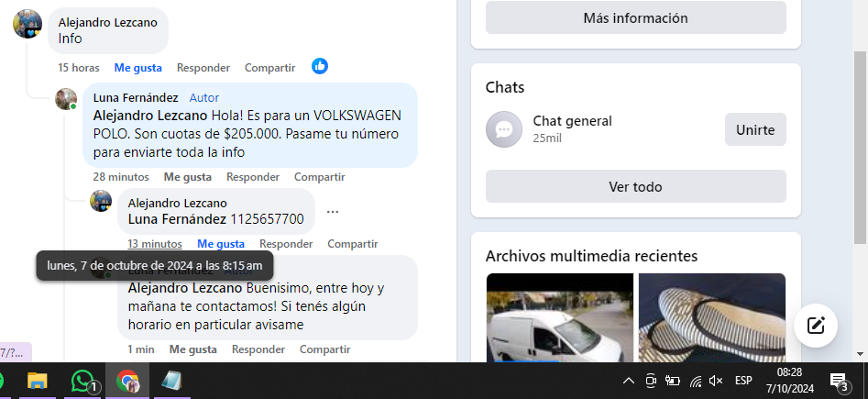Open the Meet Now tray icon
This screenshot has height=399, width=868.
[651, 381]
